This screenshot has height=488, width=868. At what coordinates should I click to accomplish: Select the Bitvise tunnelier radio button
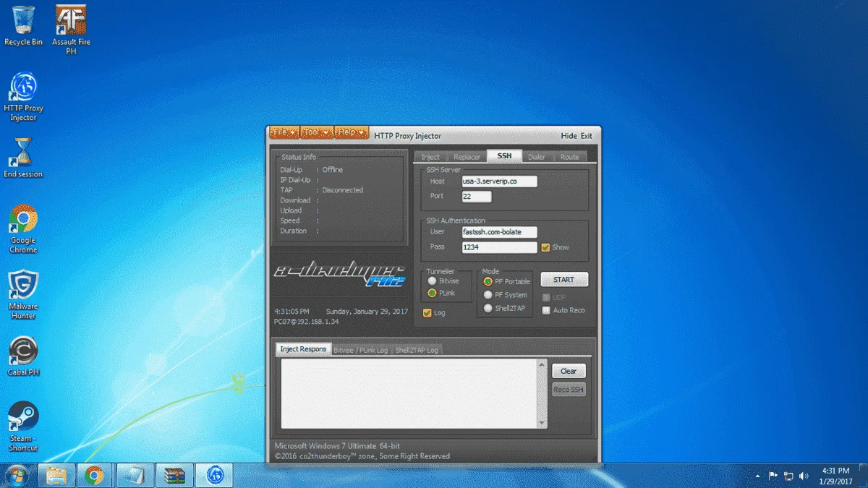[432, 281]
